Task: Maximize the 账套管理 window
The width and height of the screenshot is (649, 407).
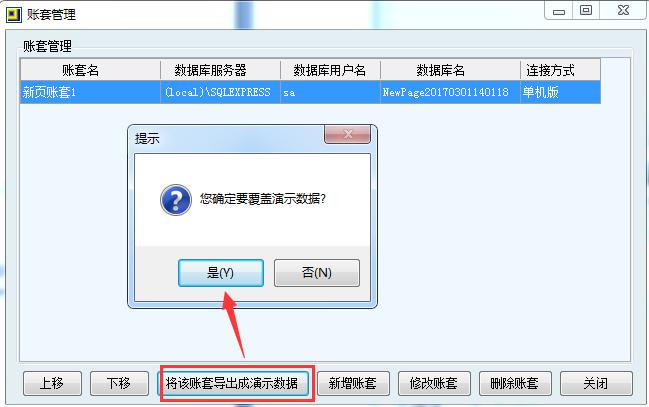Action: (586, 10)
